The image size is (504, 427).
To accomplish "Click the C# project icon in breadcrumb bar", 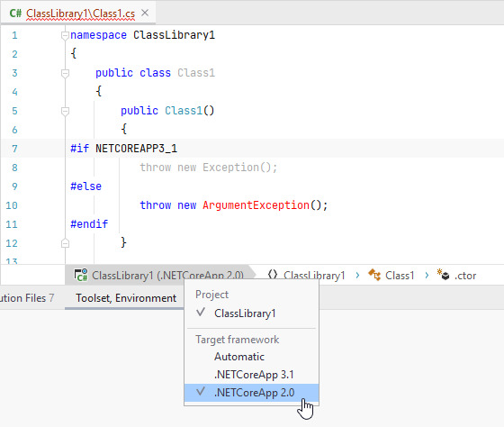I will coord(81,275).
